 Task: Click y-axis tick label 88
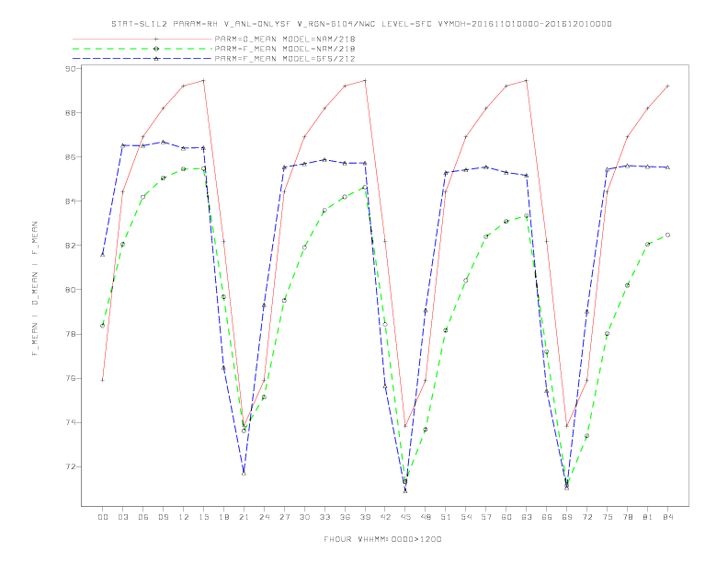click(71, 113)
